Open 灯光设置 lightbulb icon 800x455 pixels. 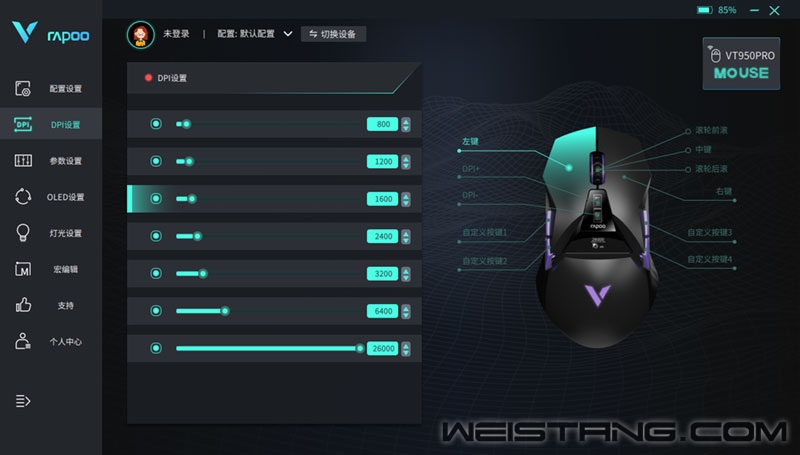click(23, 233)
